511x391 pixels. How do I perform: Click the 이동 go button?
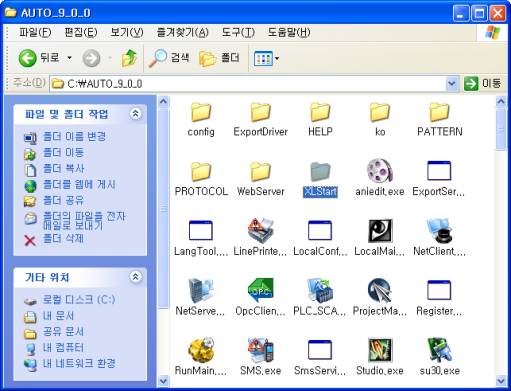click(x=482, y=83)
